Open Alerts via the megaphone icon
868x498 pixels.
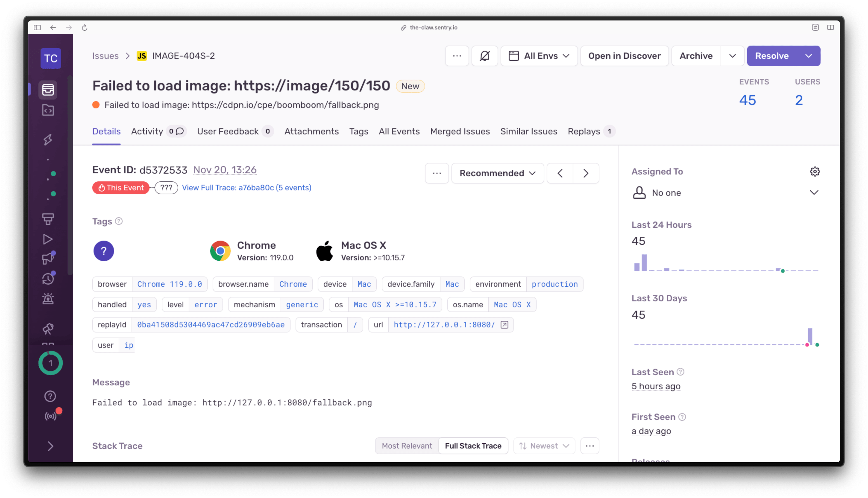(48, 258)
